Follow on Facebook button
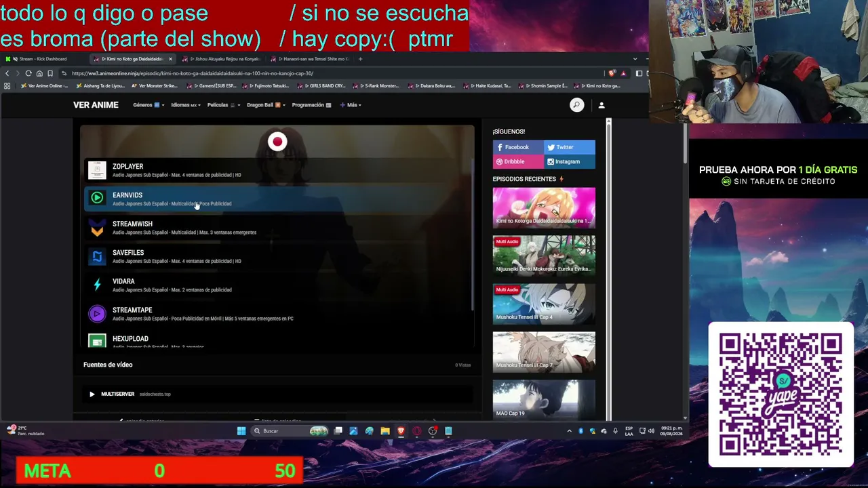Viewport: 868px width, 488px height. click(518, 147)
